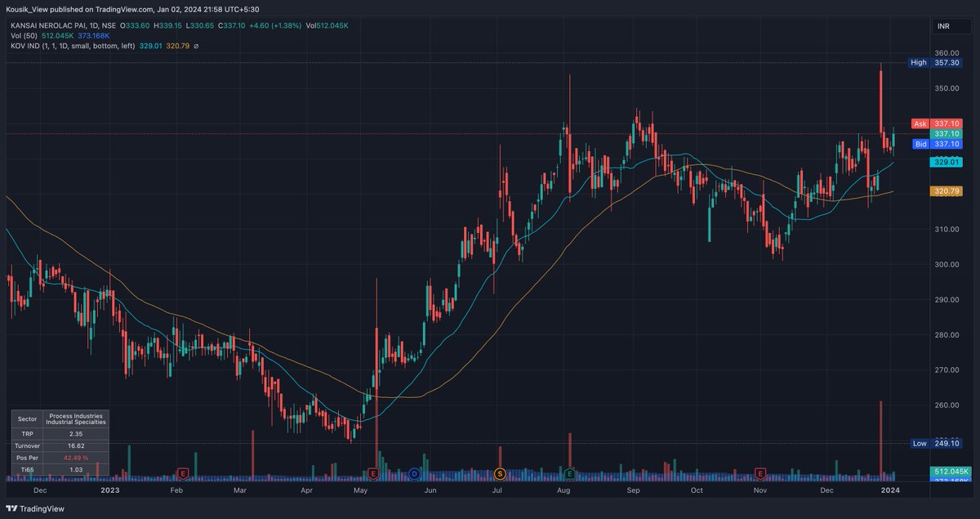Click the 300.00 price axis label
Viewport: 980px width, 519px height.
coord(947,265)
